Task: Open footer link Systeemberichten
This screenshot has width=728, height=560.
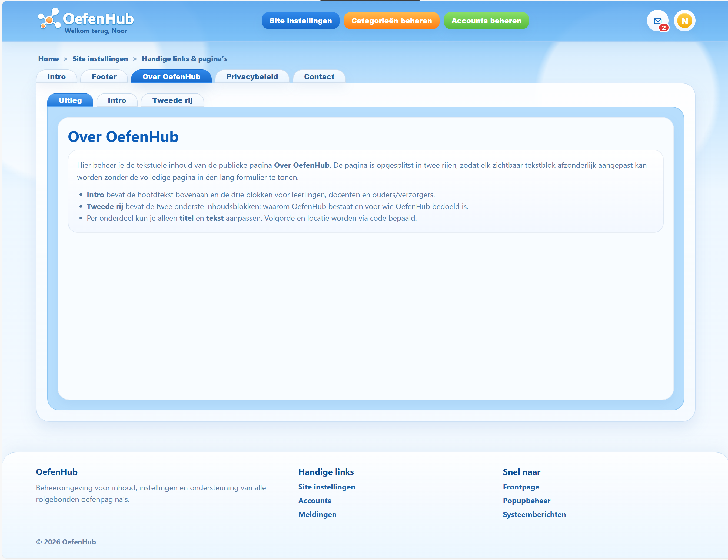Action: pos(534,514)
